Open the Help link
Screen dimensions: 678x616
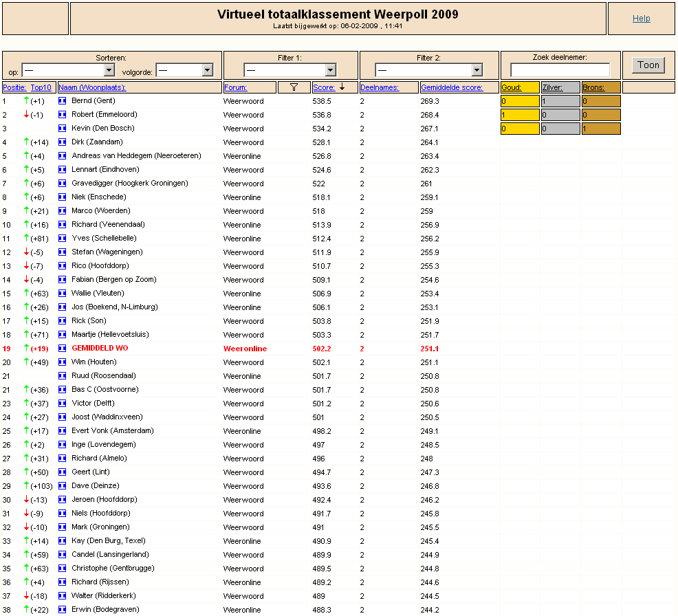pyautogui.click(x=642, y=18)
